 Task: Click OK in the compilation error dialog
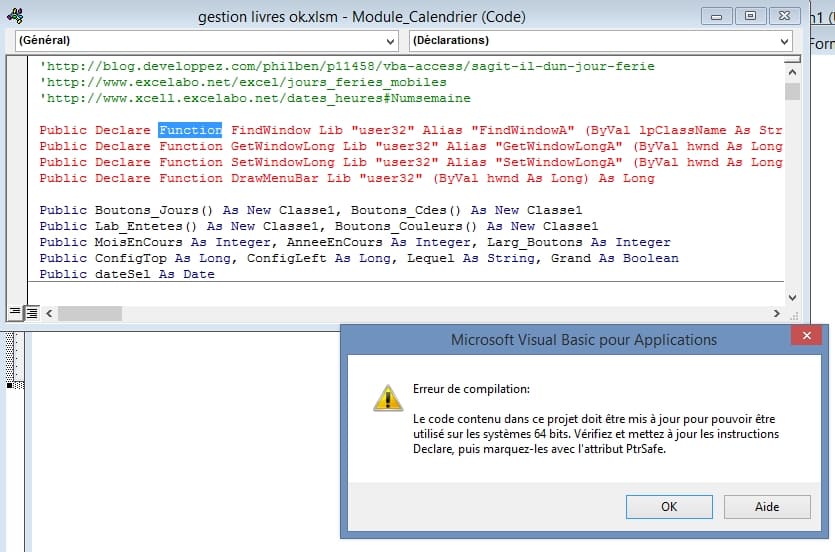click(x=669, y=506)
